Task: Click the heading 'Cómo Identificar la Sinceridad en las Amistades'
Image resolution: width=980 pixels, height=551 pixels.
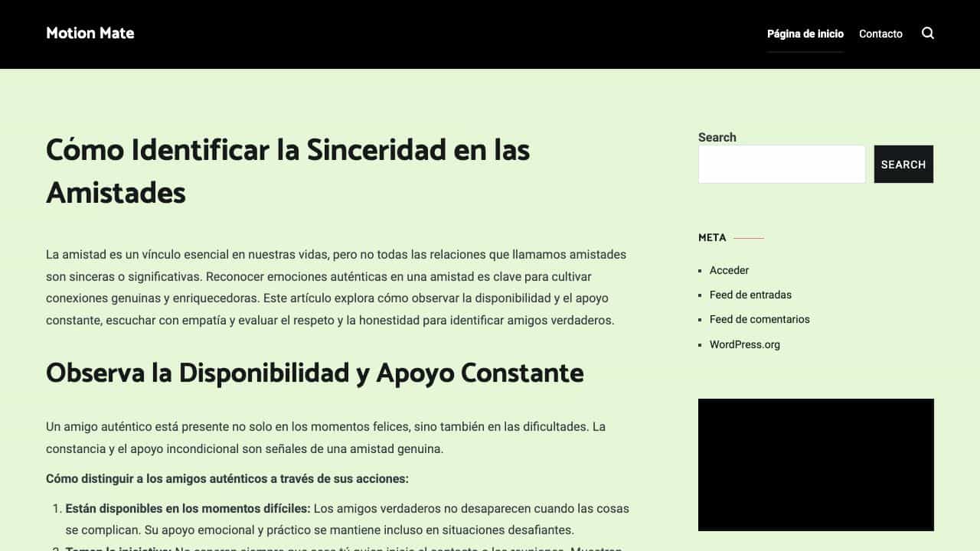Action: (x=288, y=171)
